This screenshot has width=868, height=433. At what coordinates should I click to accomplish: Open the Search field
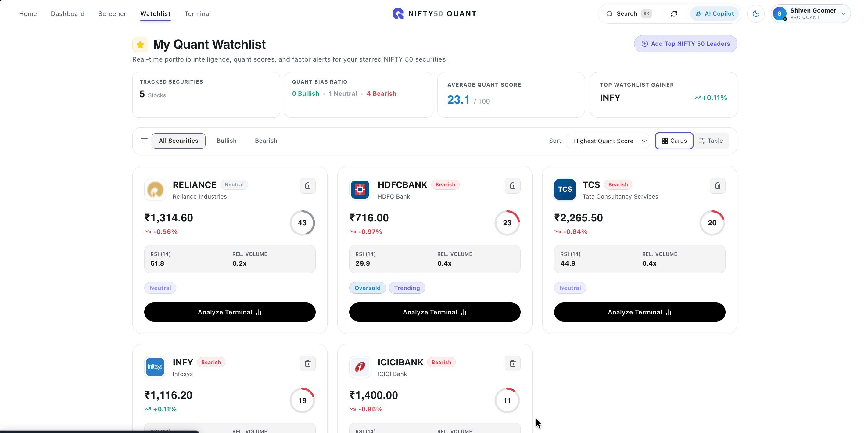(629, 14)
